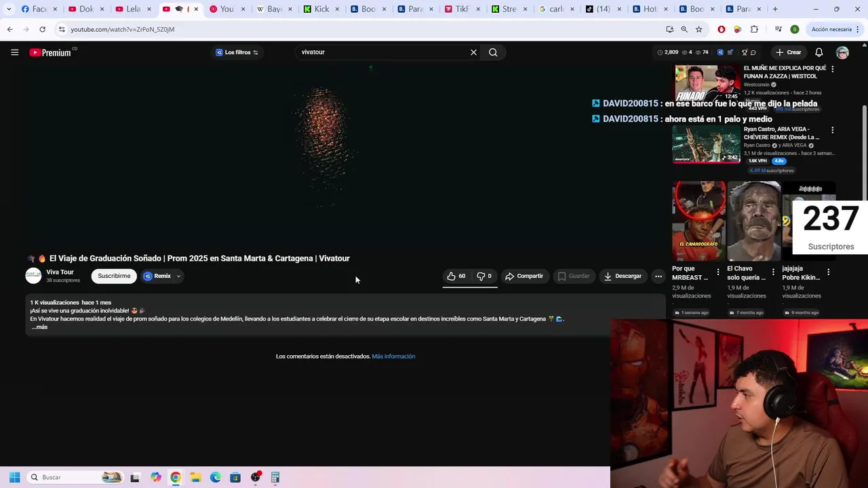Open more actions three-dot menu
Viewport: 868px width, 488px height.
658,276
